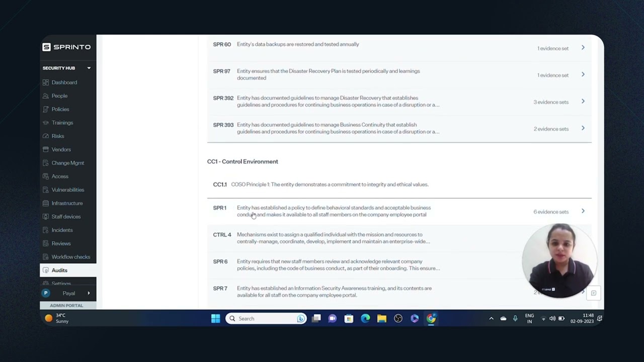Click the Sprinto logo
Screen dimensions: 644x362
pyautogui.click(x=66, y=47)
